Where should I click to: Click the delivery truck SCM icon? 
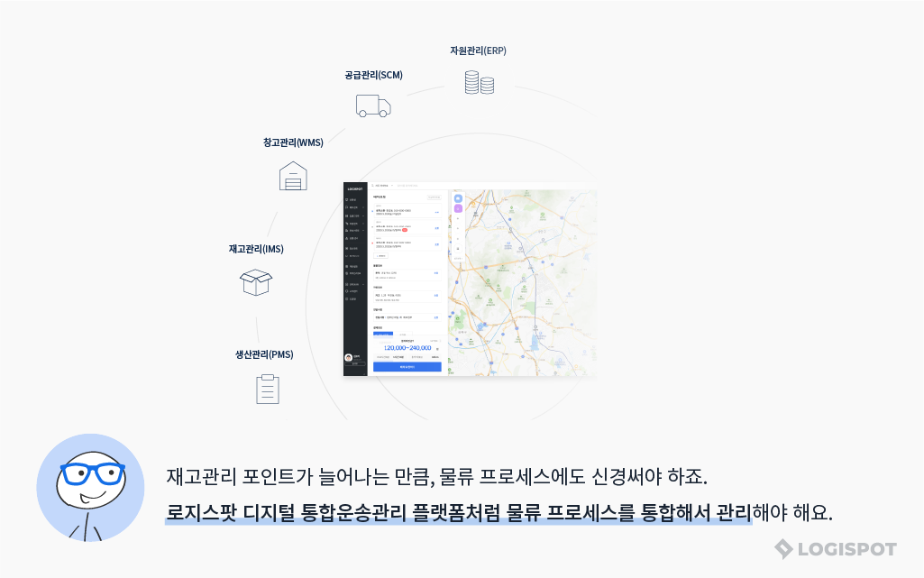372,106
